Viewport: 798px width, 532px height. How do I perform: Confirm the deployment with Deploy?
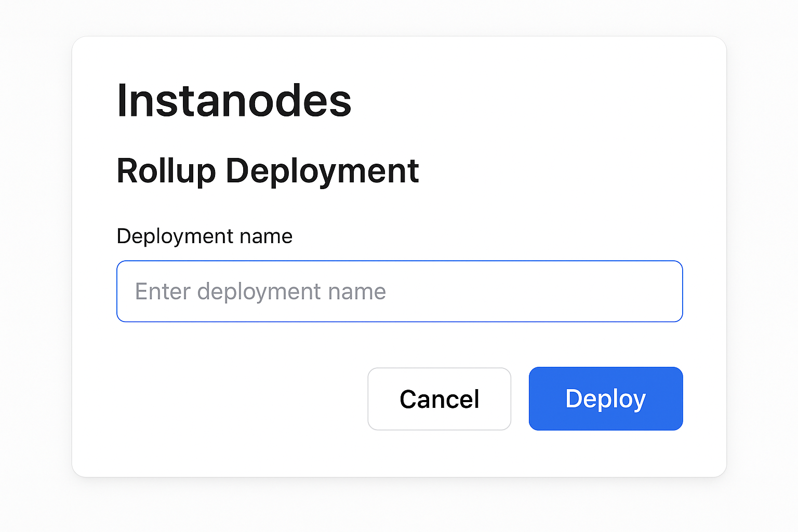(x=605, y=398)
